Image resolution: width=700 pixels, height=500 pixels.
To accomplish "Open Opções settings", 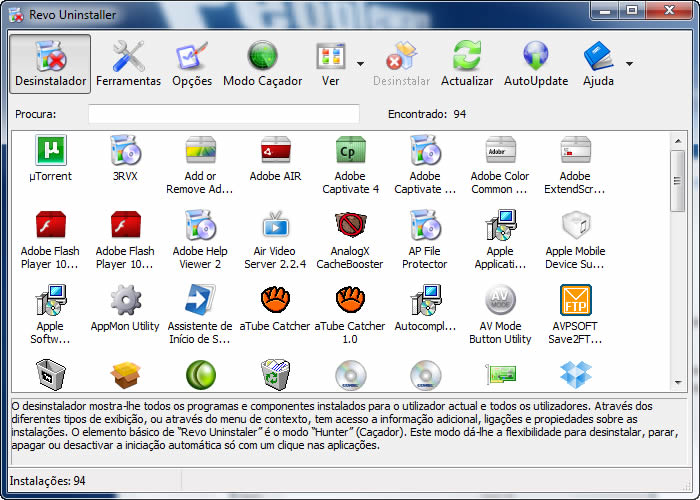I will (x=192, y=64).
